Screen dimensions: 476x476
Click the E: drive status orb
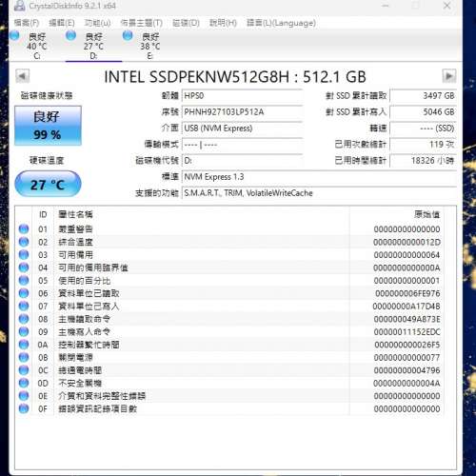click(128, 35)
